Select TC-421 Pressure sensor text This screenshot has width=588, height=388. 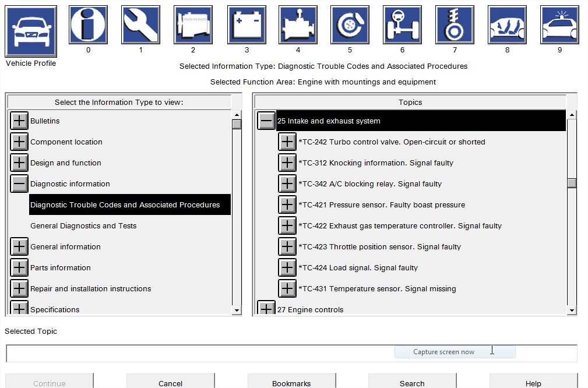coord(382,204)
